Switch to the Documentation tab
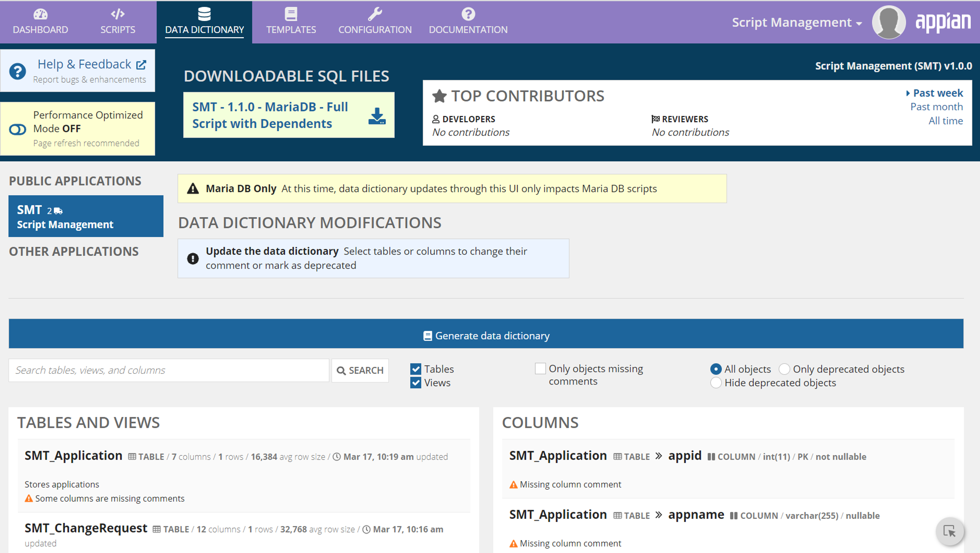 [x=468, y=22]
